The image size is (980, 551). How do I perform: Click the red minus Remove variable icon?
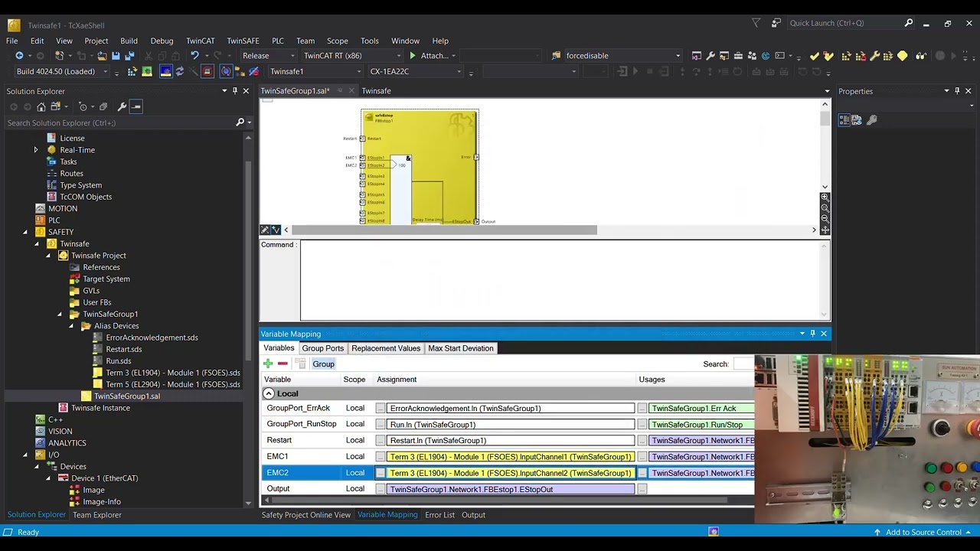283,364
